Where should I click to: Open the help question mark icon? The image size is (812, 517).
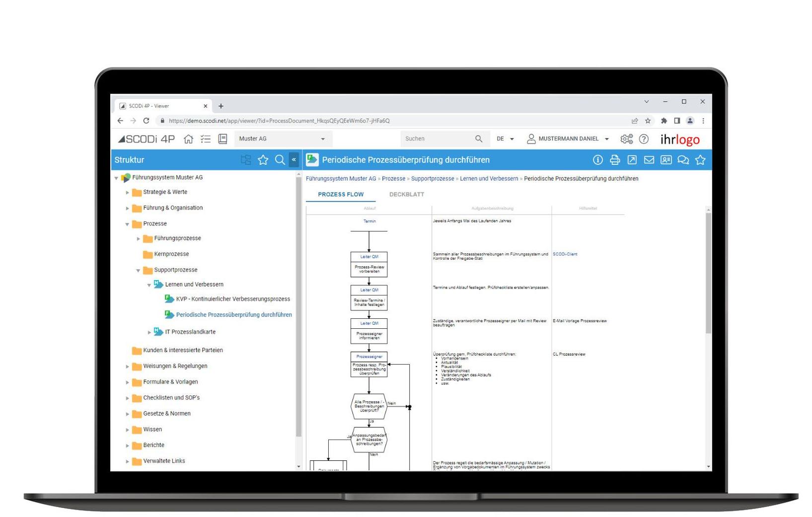pyautogui.click(x=644, y=139)
